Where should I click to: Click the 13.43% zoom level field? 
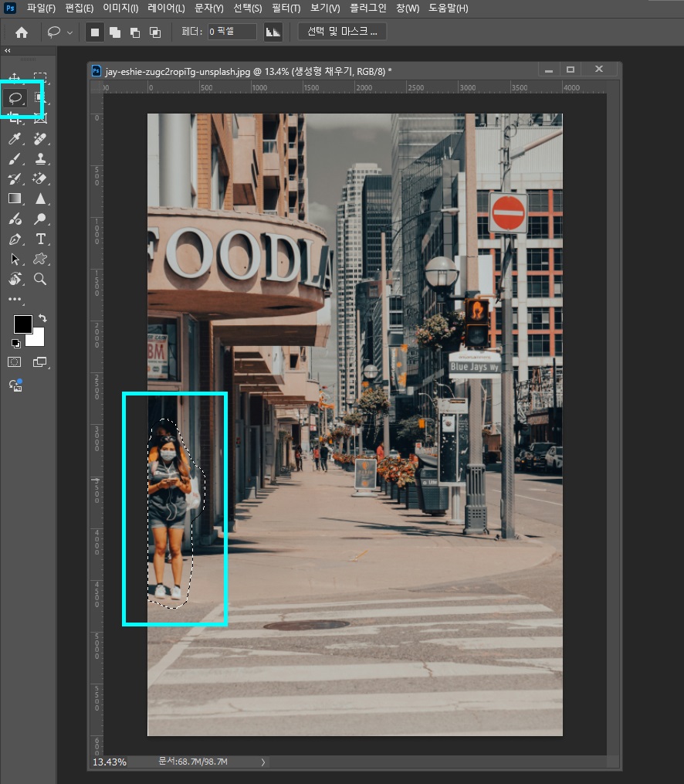(110, 762)
